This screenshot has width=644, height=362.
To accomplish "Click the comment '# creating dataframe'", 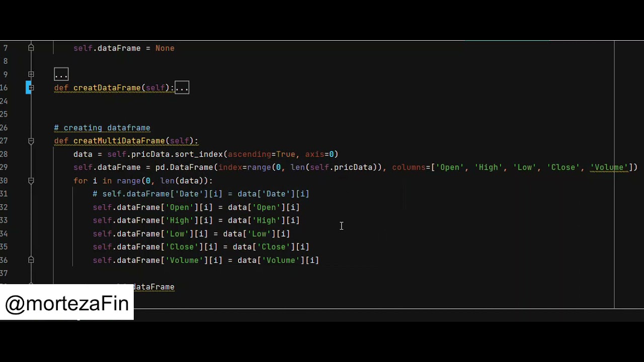I will click(102, 128).
